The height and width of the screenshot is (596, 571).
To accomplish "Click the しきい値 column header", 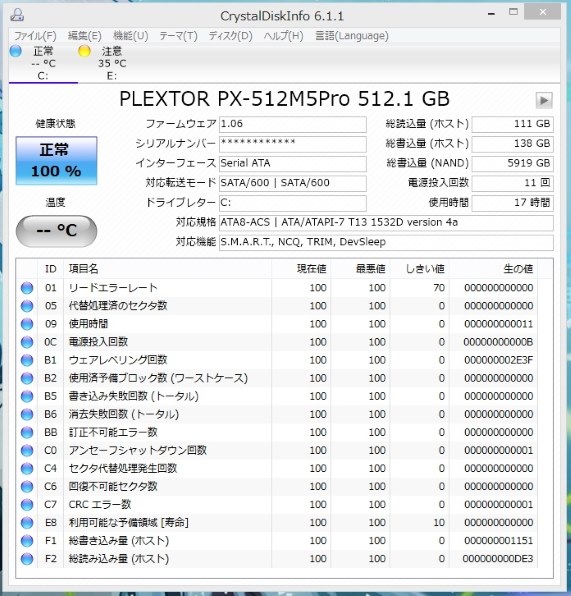I will tap(419, 269).
